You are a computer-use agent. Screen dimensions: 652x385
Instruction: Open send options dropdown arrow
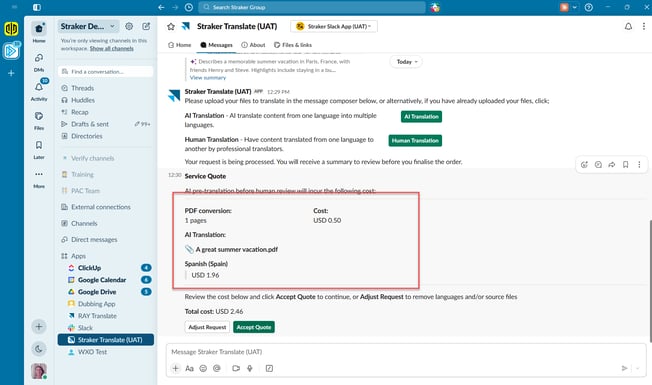point(637,368)
